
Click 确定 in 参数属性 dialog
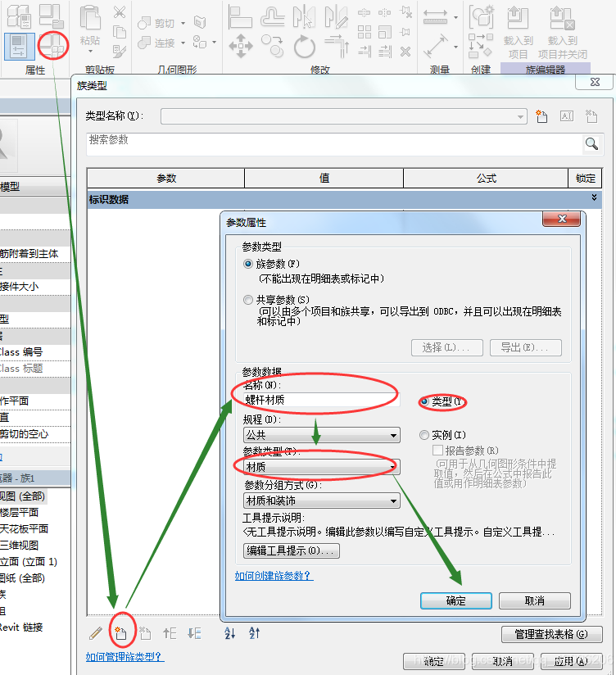(456, 600)
